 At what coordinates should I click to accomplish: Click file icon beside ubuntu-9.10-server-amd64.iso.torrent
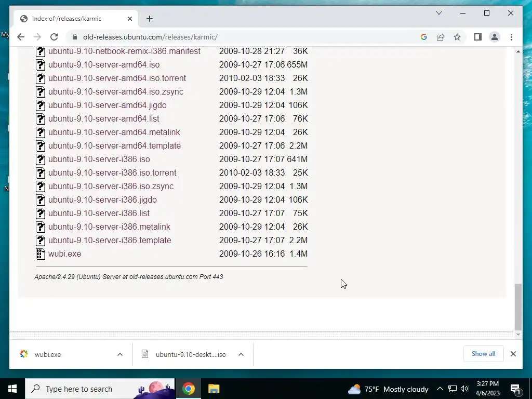click(41, 78)
